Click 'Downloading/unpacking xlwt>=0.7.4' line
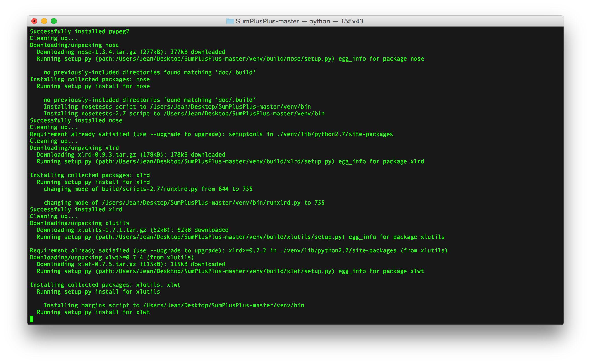 pos(112,257)
